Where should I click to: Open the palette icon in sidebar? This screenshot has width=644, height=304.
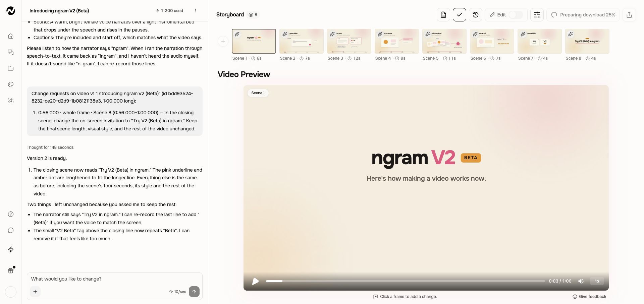[x=11, y=84]
